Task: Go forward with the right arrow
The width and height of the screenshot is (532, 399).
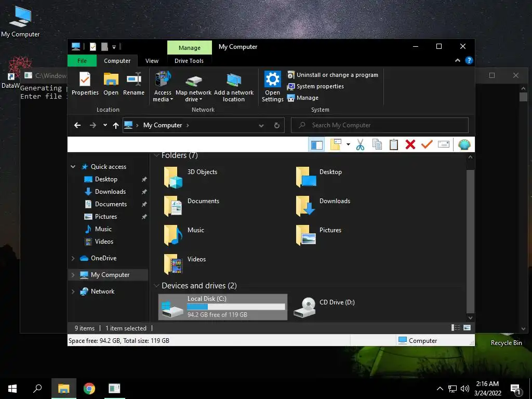Action: pos(92,125)
